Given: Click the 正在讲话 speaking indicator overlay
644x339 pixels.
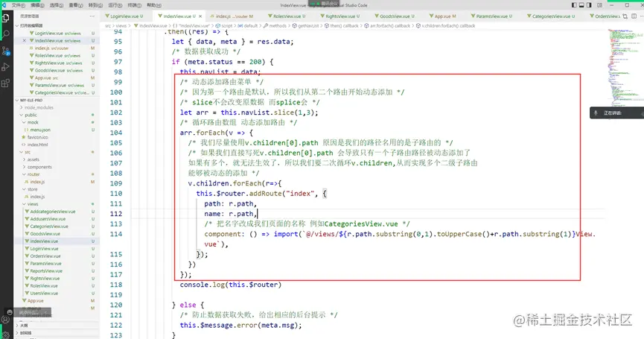Looking at the screenshot, I should [x=616, y=113].
